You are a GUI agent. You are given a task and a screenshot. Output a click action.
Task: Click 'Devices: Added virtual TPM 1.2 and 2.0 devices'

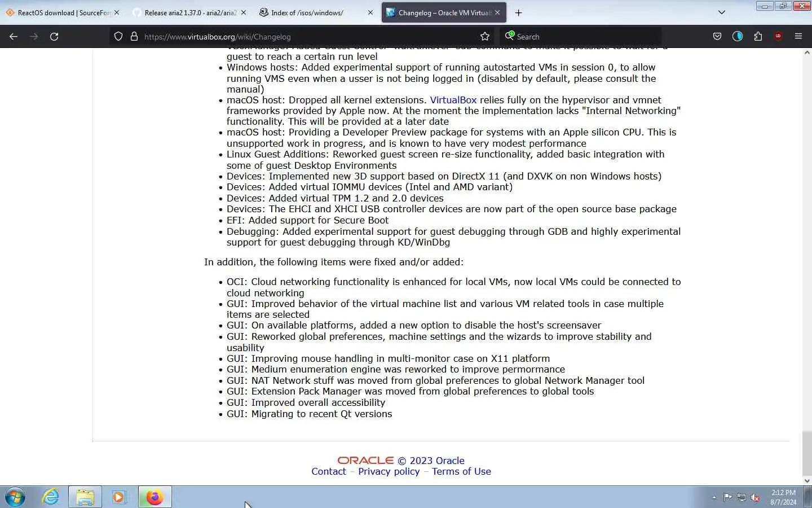(x=335, y=198)
